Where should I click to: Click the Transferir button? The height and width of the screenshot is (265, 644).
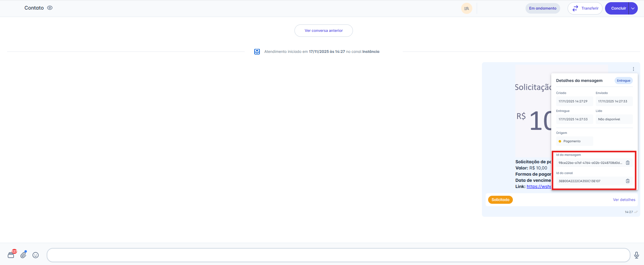point(585,8)
